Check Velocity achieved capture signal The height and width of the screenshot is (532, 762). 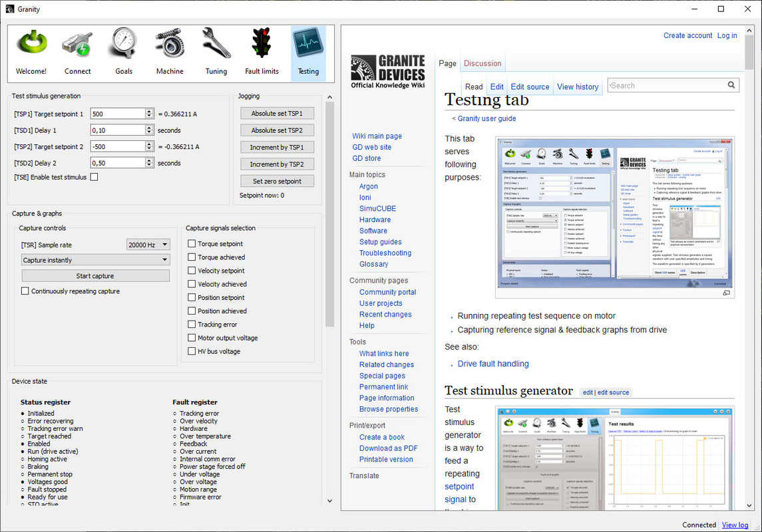(x=192, y=284)
